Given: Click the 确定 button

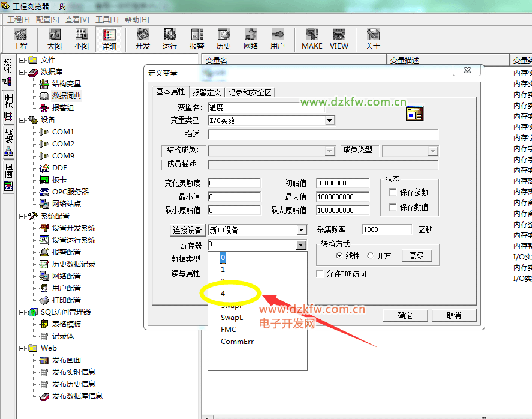Looking at the screenshot, I should [x=405, y=315].
